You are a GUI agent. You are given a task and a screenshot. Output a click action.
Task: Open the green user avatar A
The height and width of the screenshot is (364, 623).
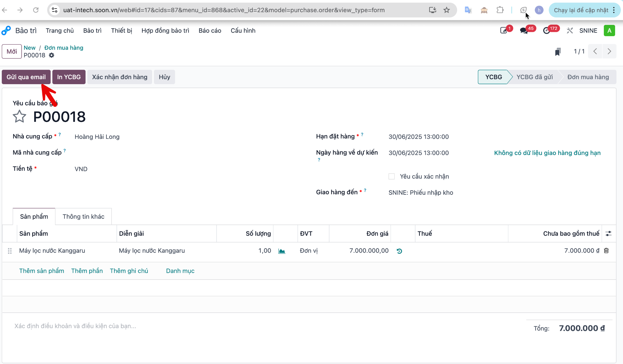tap(609, 30)
